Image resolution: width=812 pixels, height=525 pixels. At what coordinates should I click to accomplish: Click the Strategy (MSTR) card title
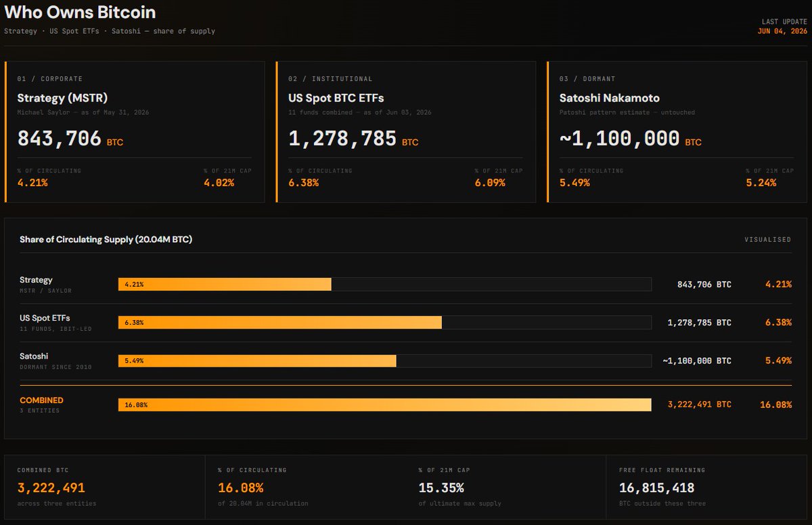(x=62, y=98)
